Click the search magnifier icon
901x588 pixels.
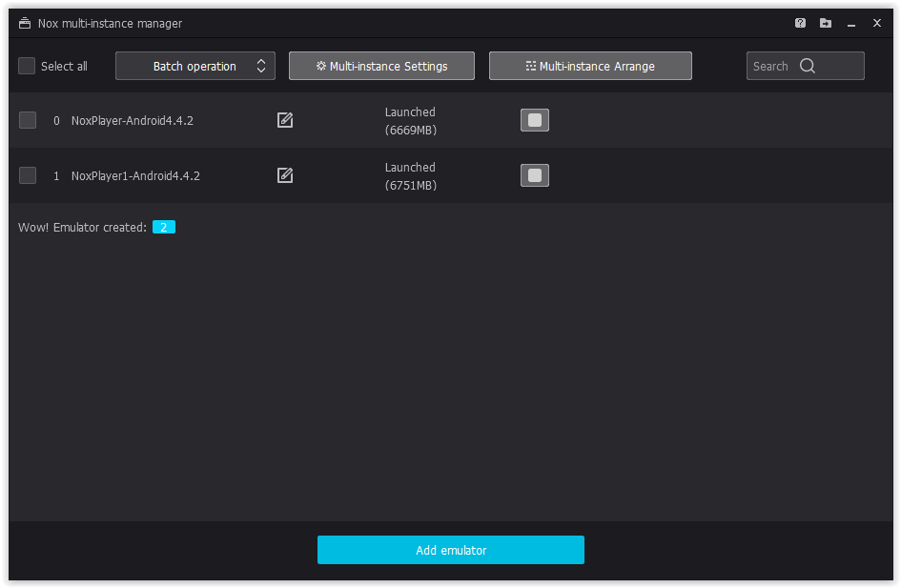coord(808,66)
